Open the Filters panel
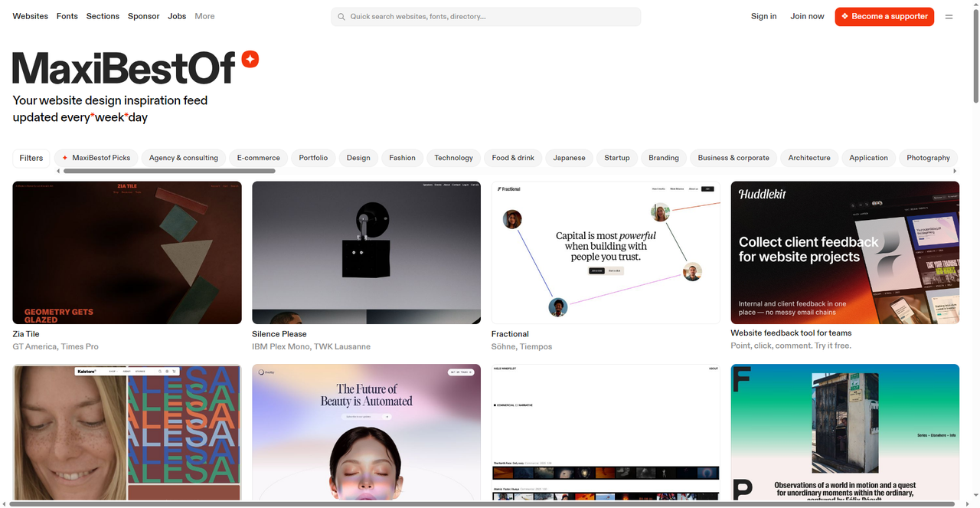This screenshot has width=980, height=508. click(x=31, y=158)
